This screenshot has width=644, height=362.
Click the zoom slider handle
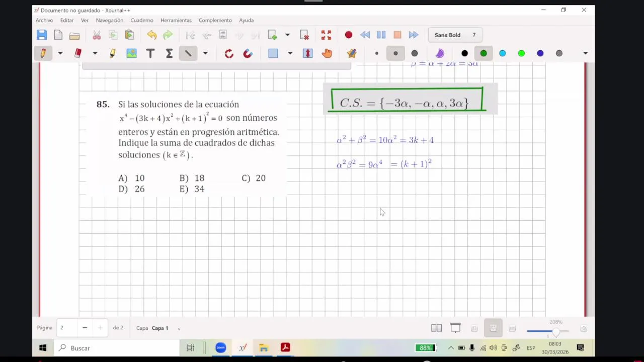point(555,332)
